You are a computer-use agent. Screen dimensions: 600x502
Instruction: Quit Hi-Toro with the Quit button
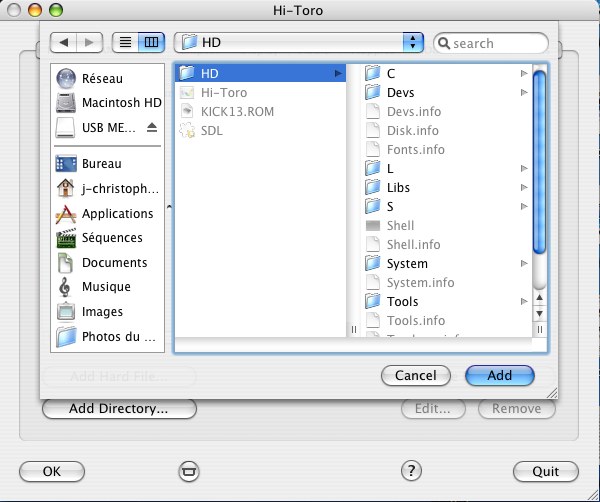pyautogui.click(x=545, y=471)
